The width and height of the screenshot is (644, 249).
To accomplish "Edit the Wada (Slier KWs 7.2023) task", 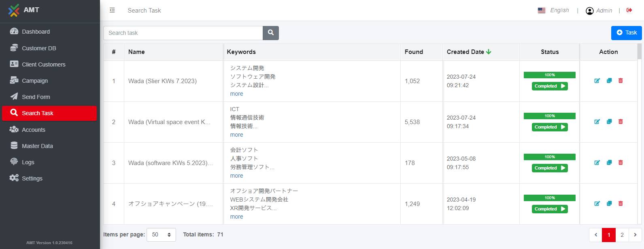I will (x=597, y=81).
